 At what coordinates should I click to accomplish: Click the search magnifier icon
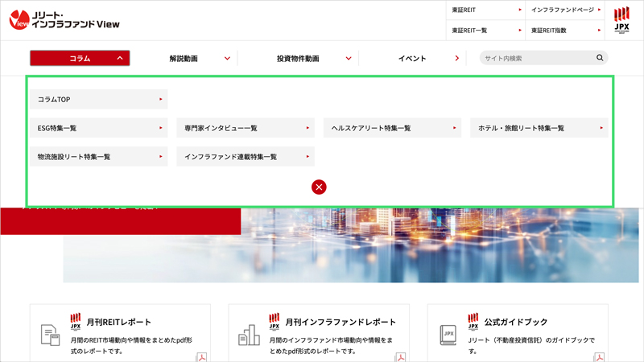[x=600, y=58]
